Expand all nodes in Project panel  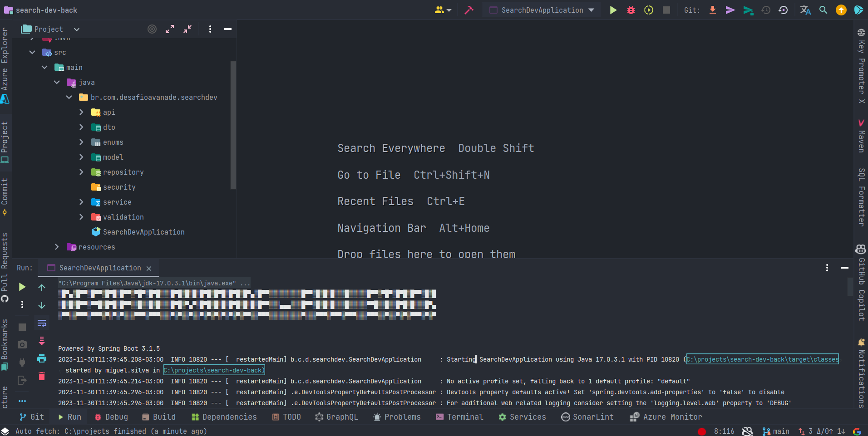[170, 29]
